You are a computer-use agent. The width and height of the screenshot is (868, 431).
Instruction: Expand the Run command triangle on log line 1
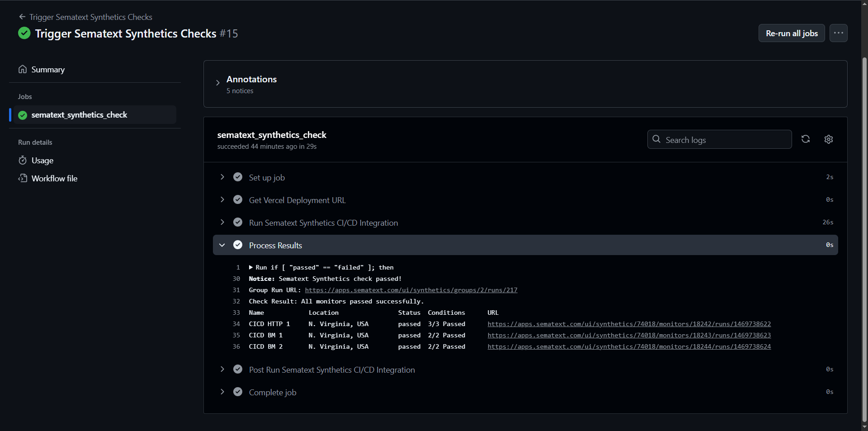click(251, 267)
